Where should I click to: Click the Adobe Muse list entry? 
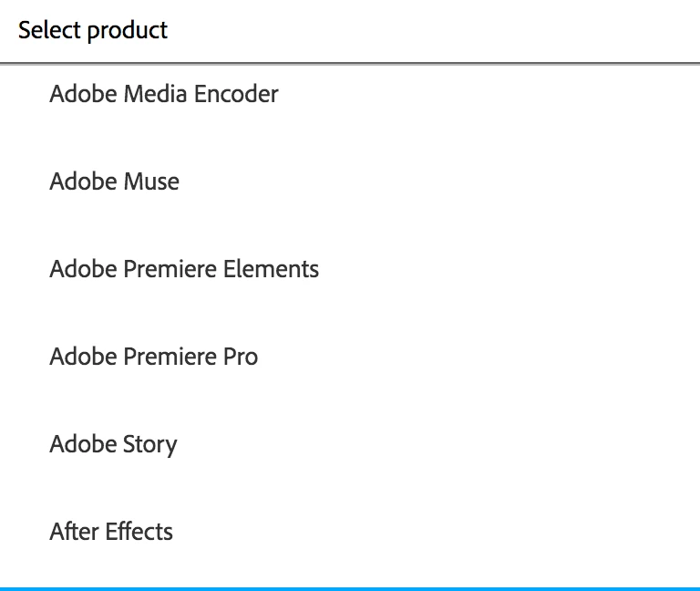point(115,181)
